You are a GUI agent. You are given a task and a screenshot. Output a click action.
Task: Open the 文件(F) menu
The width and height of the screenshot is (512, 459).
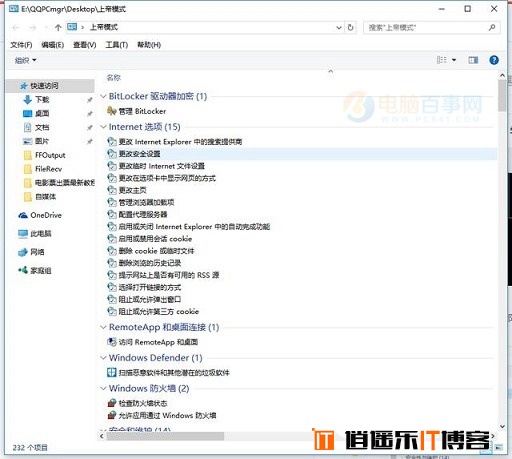tap(21, 45)
